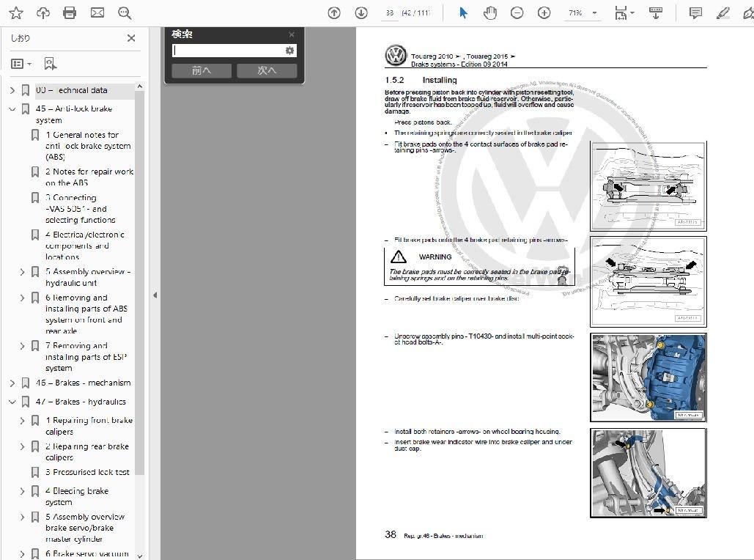This screenshot has width=754, height=560.
Task: Go to previous page arrow
Action: [x=333, y=13]
